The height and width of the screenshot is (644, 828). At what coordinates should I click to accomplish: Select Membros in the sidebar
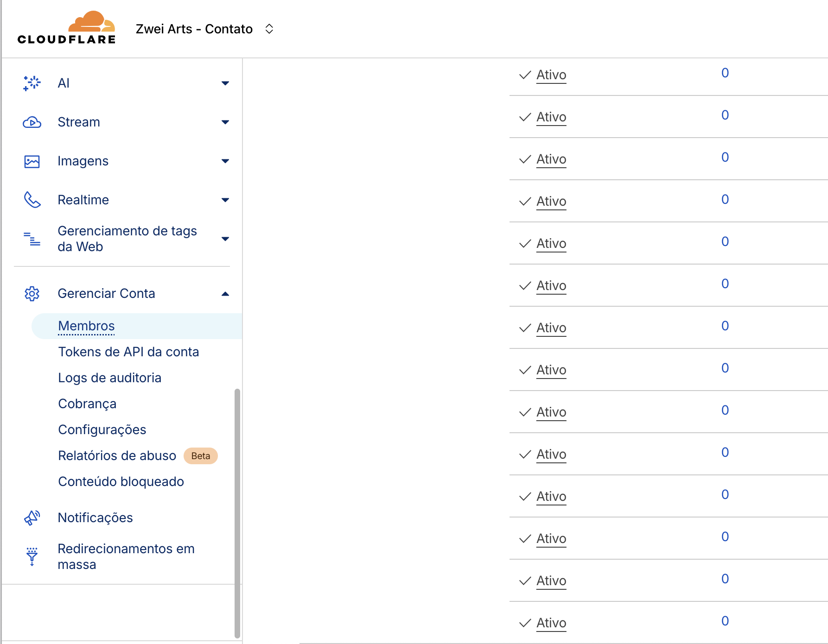pyautogui.click(x=86, y=326)
